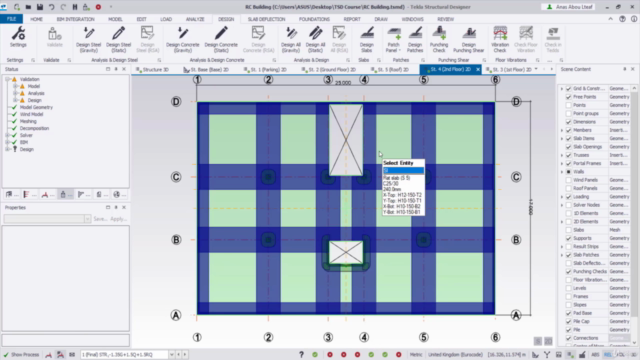Click the help question mark in the status bar
Viewport: 640px width, 360px height.
coord(301,354)
